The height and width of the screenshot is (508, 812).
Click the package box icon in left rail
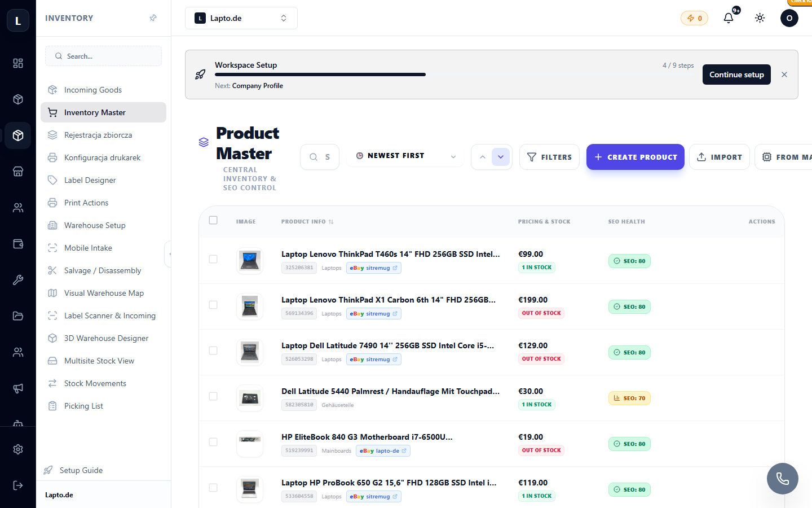point(18,99)
